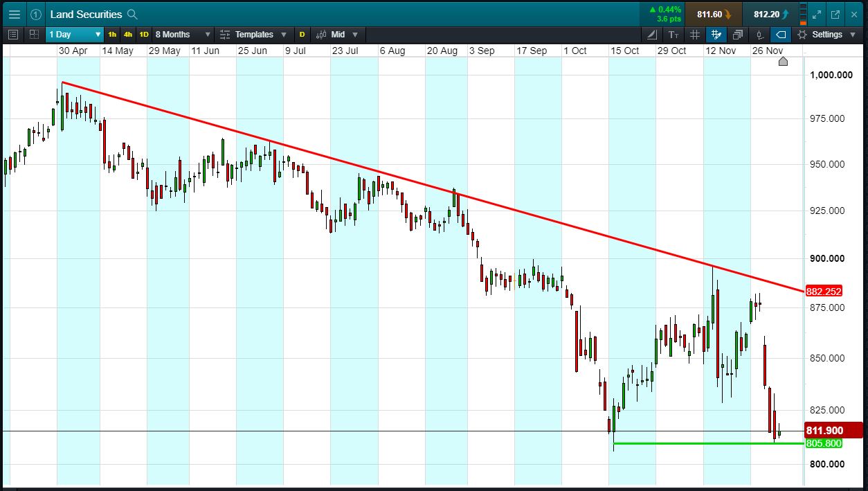The height and width of the screenshot is (491, 868).
Task: Open the Settings dropdown
Action: click(826, 34)
